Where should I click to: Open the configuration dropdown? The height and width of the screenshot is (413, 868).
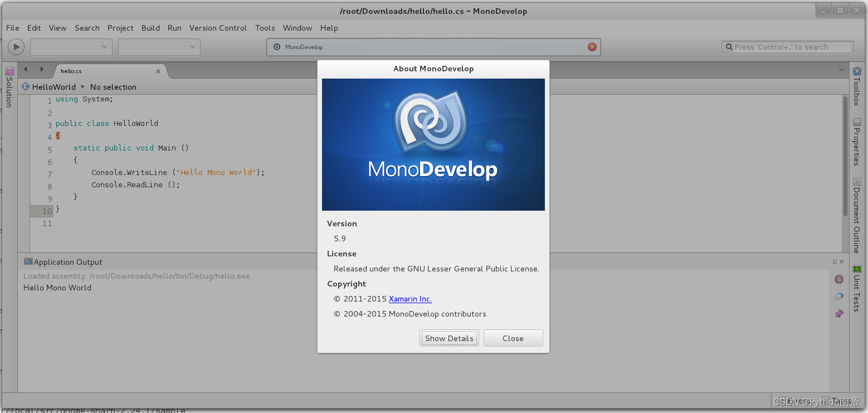(x=71, y=47)
